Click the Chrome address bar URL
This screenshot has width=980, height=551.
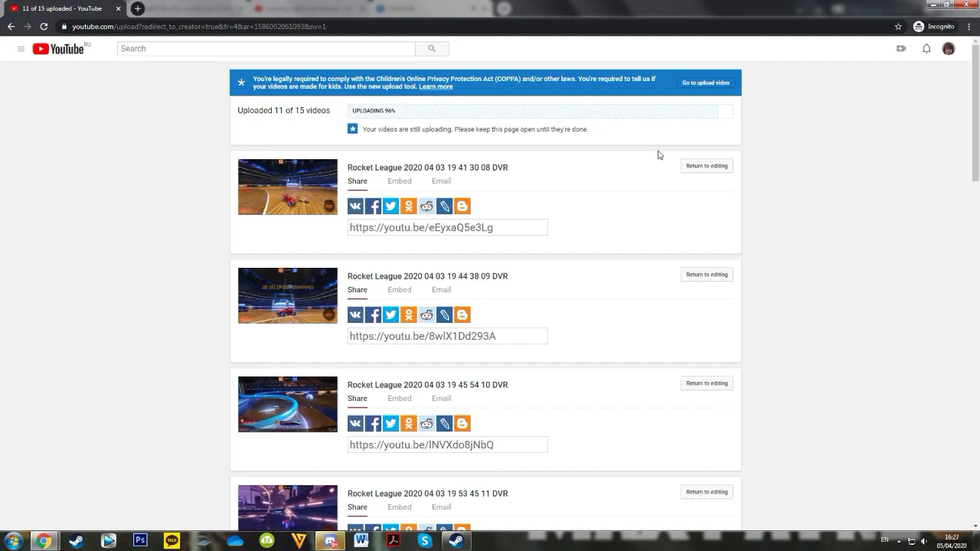(x=199, y=26)
